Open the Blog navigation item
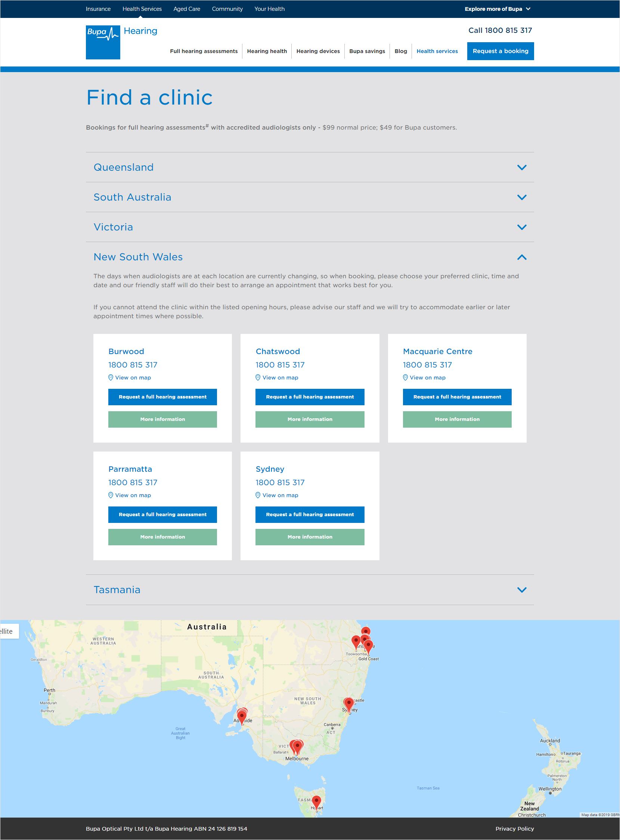The image size is (620, 840). pos(401,51)
